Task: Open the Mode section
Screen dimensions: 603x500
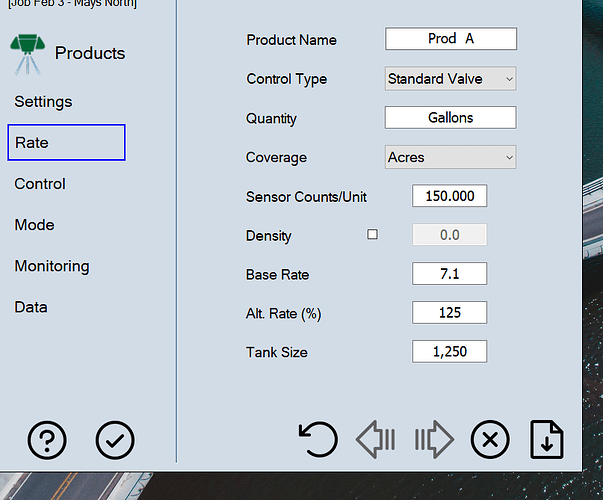Action: click(34, 225)
